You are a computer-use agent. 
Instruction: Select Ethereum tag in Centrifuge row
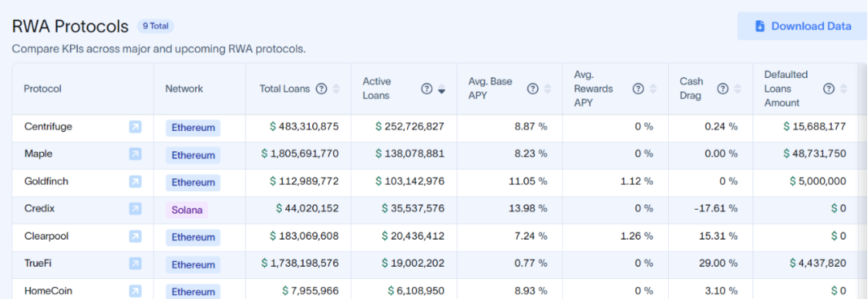pos(193,128)
